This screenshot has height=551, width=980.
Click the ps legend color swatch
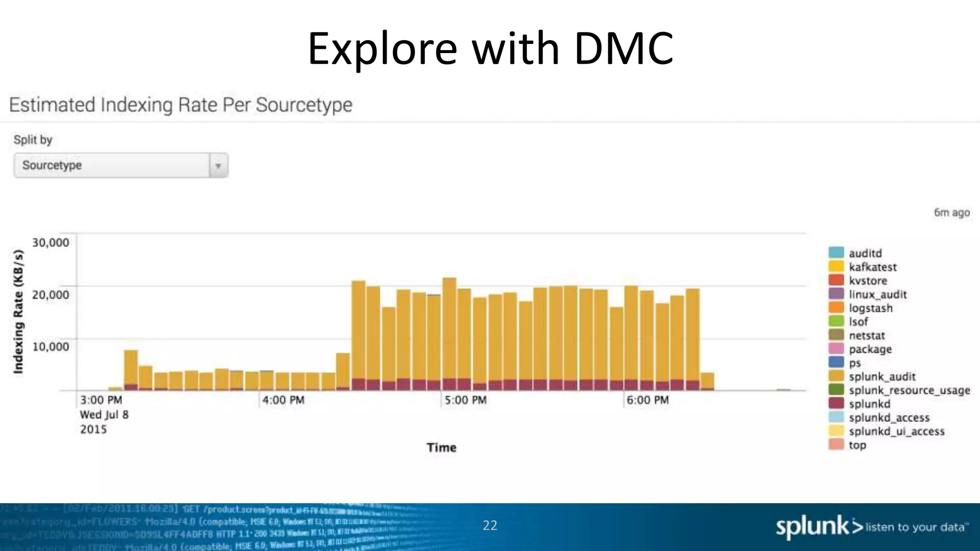click(836, 362)
